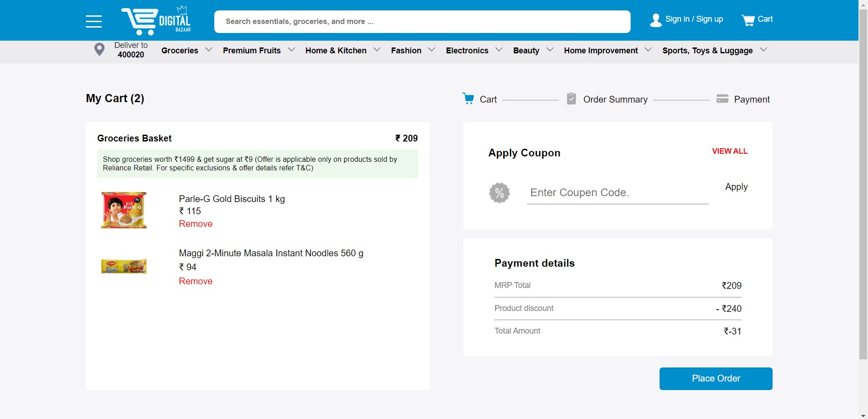Click the page vertical scrollbar
Screen dimensions: 868x419
863,184
